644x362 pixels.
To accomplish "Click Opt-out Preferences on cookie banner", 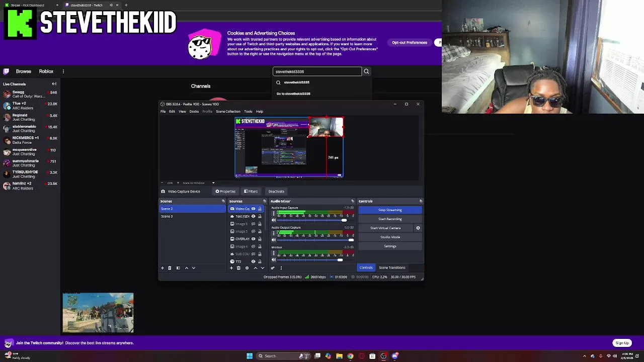I will (410, 43).
